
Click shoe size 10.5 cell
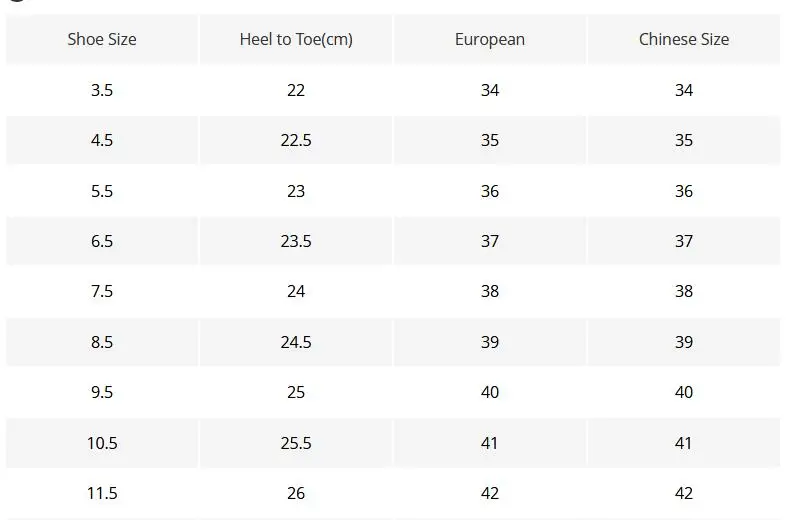102,443
